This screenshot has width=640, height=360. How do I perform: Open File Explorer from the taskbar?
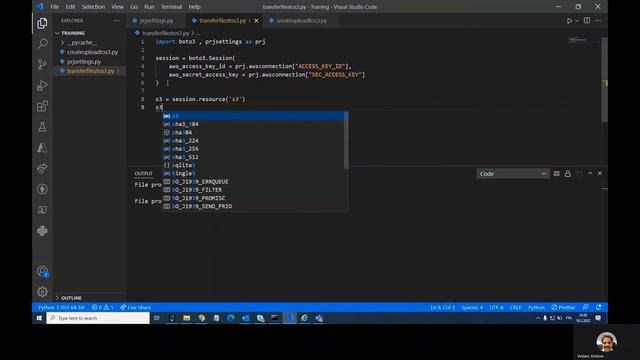coord(187,318)
